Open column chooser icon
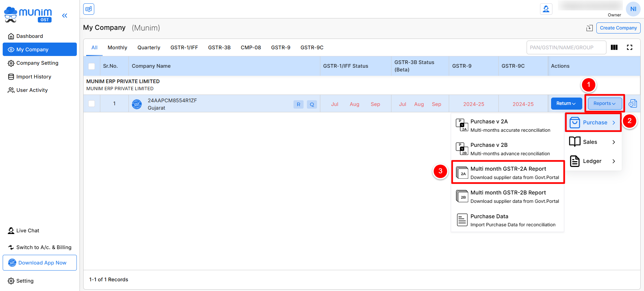This screenshot has width=644, height=291. click(614, 47)
